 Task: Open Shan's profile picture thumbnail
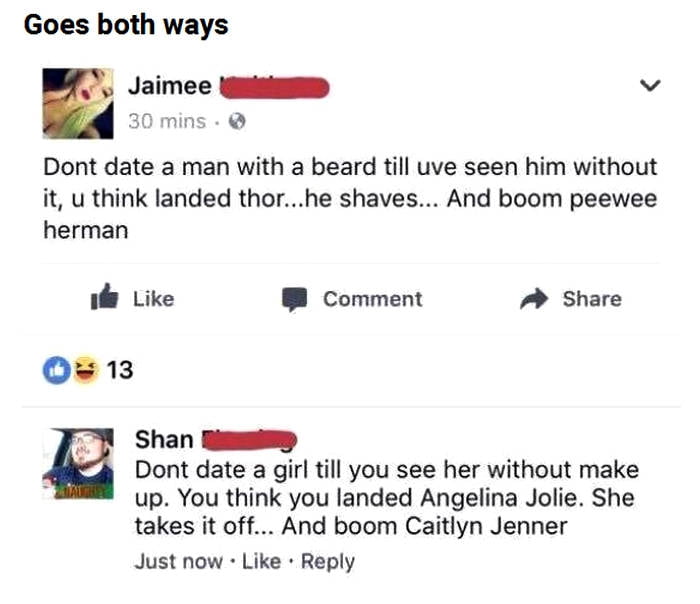click(x=78, y=463)
